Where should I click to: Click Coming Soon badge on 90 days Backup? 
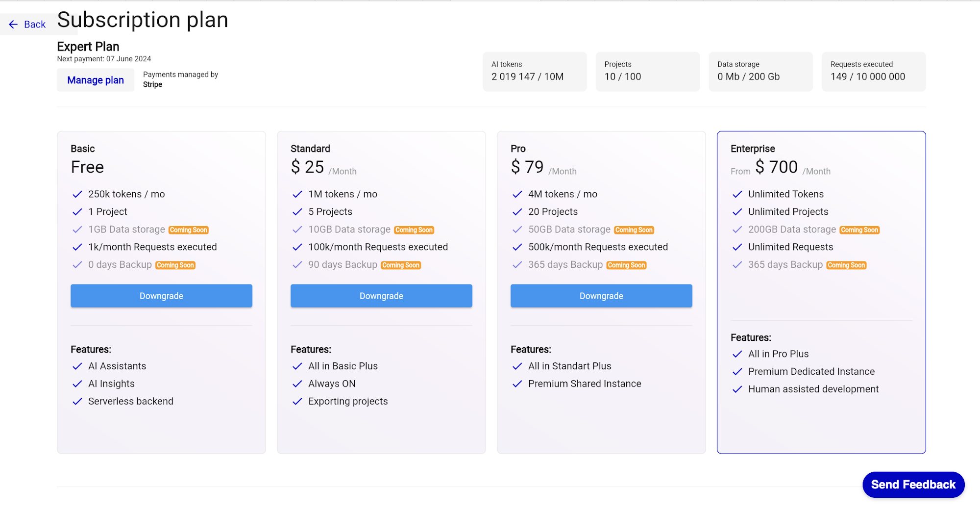pyautogui.click(x=401, y=265)
